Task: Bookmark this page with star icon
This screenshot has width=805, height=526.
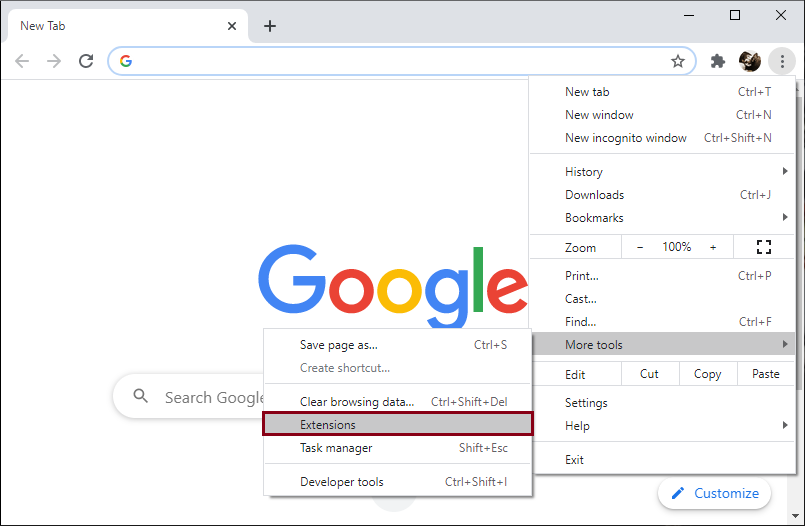Action: point(678,61)
